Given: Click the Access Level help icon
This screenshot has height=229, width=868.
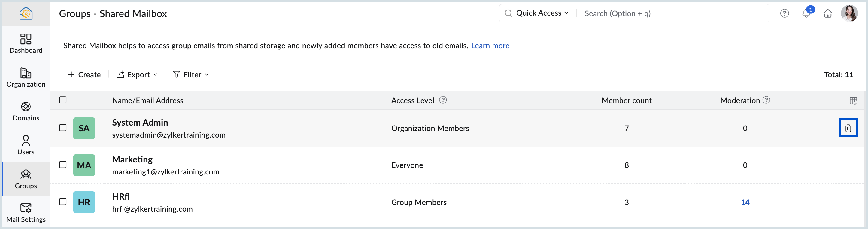Looking at the screenshot, I should tap(443, 100).
